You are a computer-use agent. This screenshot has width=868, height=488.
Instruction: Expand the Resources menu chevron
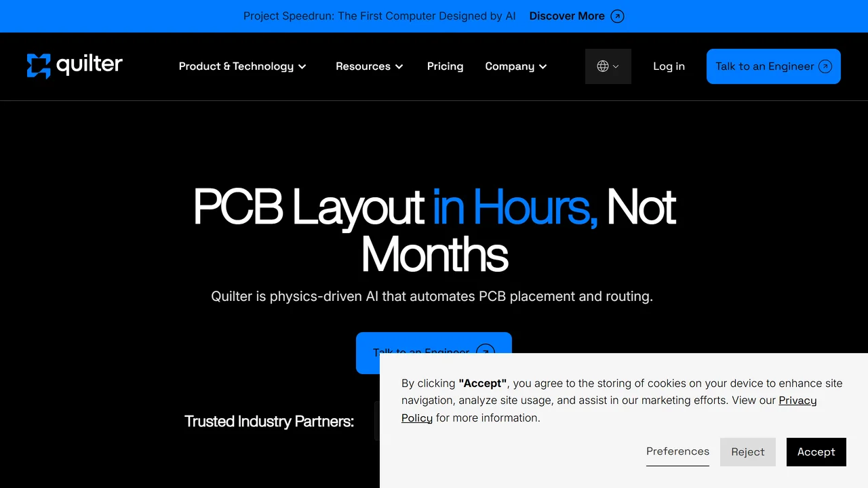pos(399,66)
